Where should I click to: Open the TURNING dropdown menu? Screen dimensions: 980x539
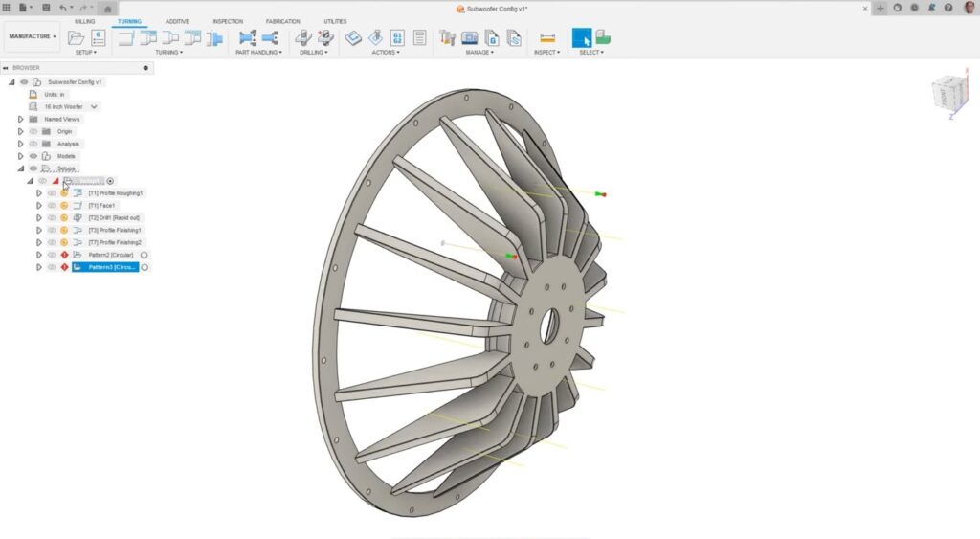pos(168,53)
